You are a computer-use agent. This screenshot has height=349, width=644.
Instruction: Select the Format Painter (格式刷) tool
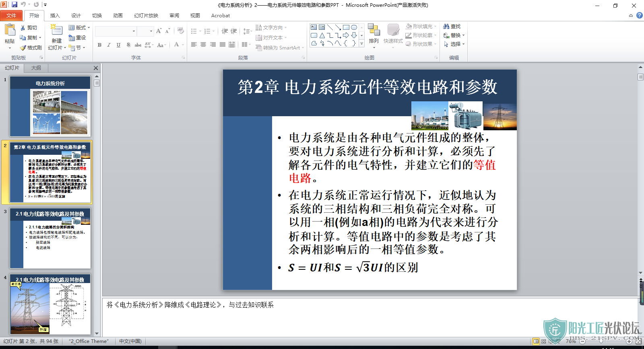(x=31, y=47)
